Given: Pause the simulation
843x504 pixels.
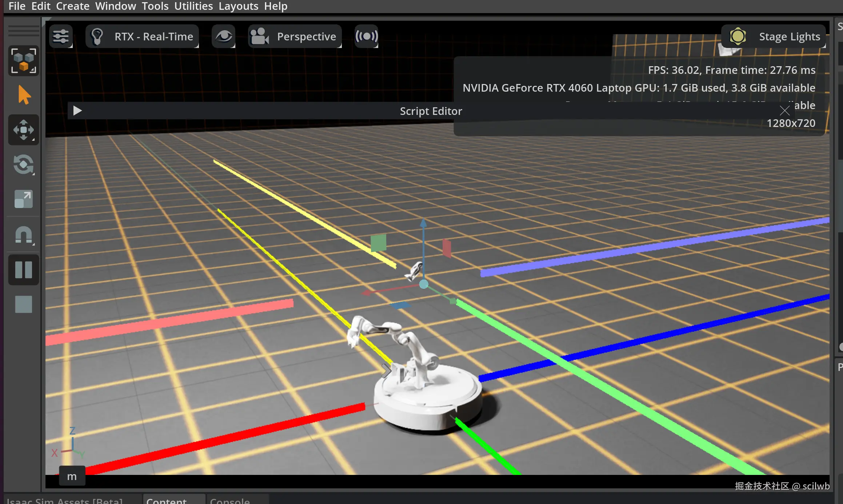Looking at the screenshot, I should [24, 269].
